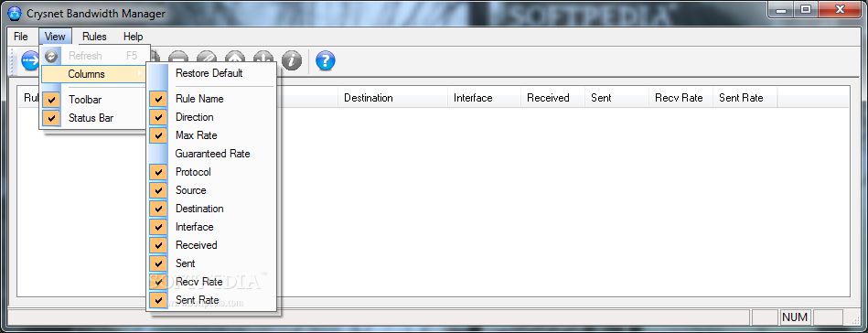Click the gray info icon in toolbar
Screen dimensions: 868x333
coord(291,59)
